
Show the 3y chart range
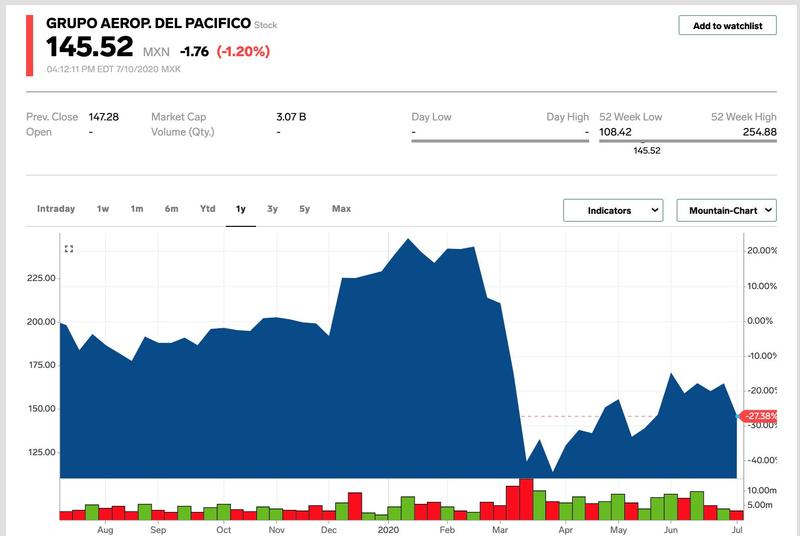pyautogui.click(x=272, y=209)
